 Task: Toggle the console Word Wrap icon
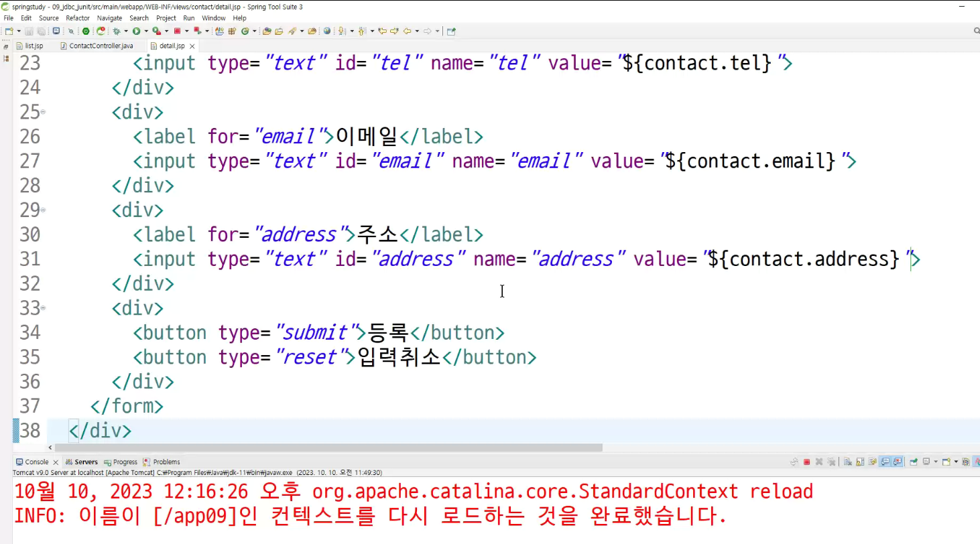point(872,462)
